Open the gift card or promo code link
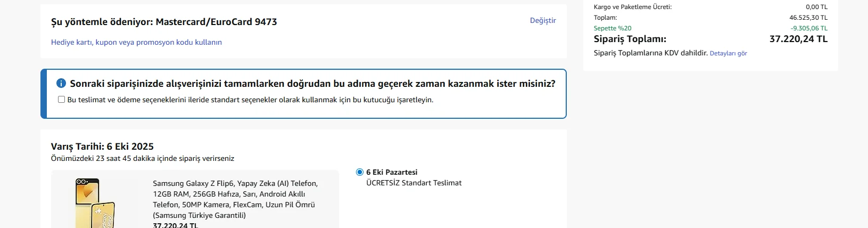Screen dimensions: 868x228 136,42
